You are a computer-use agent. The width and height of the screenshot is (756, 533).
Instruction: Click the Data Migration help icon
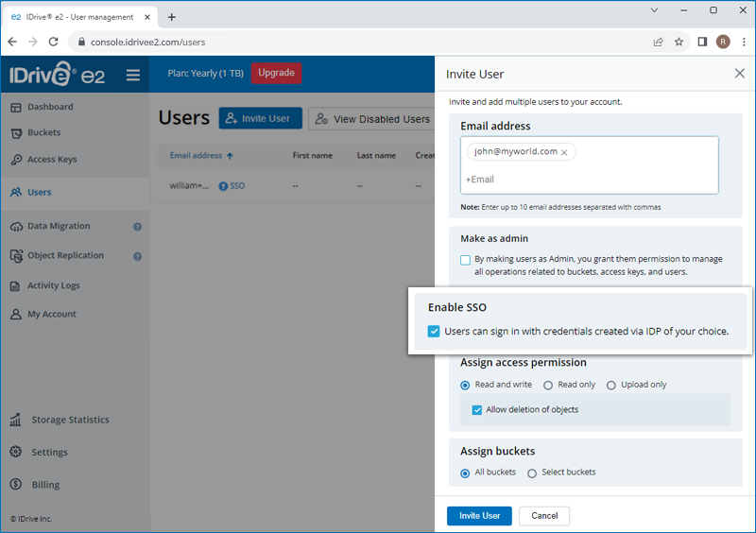pyautogui.click(x=137, y=227)
